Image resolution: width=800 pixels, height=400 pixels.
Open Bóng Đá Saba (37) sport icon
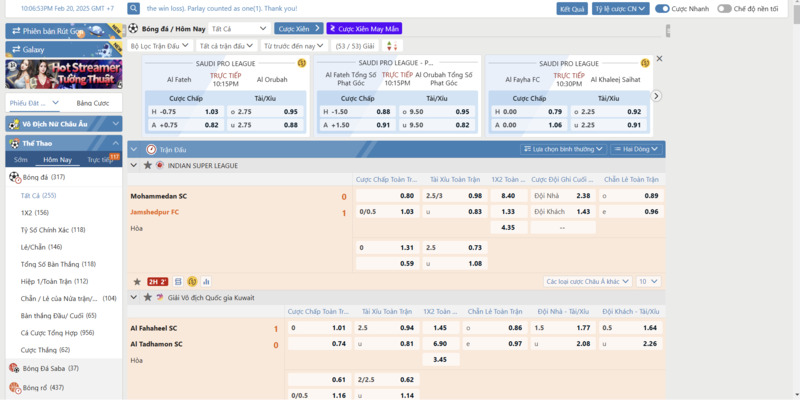[14, 368]
